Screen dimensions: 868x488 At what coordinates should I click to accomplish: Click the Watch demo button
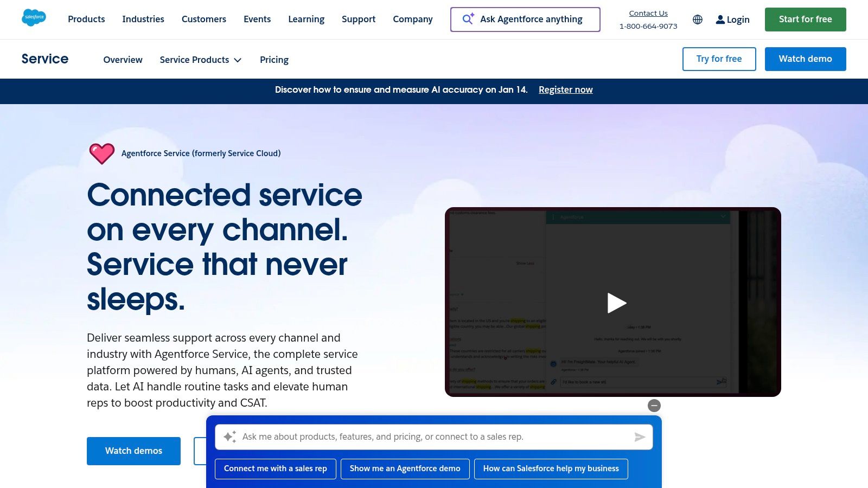pos(805,59)
